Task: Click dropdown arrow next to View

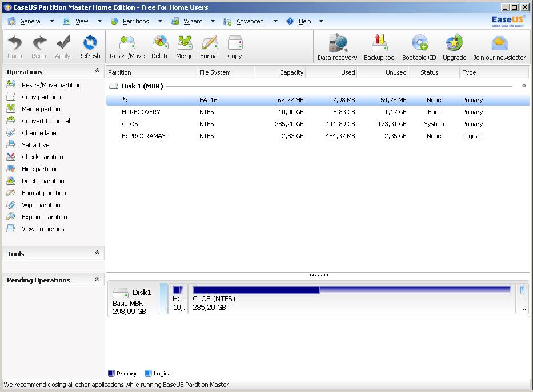Action: [x=99, y=21]
